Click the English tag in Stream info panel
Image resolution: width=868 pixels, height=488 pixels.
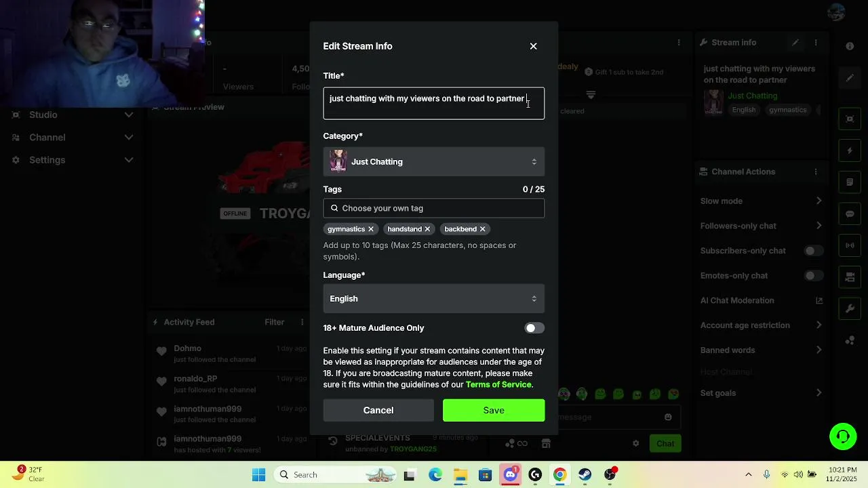743,110
